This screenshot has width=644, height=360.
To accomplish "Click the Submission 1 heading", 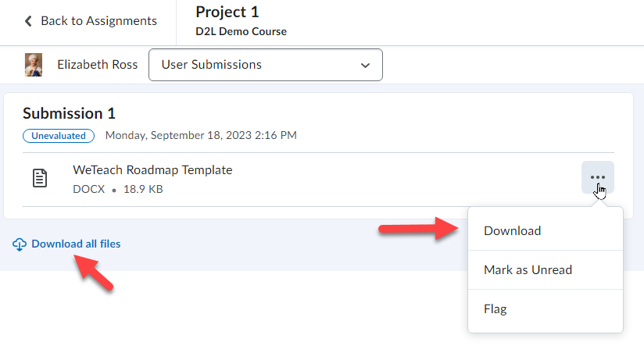I will (x=70, y=113).
